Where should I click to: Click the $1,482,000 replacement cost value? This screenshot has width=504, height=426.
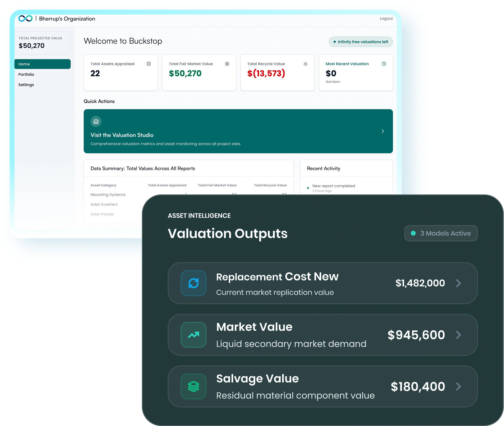420,283
